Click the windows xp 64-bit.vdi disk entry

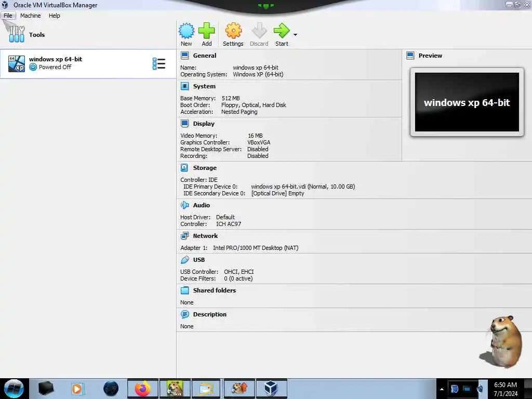[x=303, y=187]
